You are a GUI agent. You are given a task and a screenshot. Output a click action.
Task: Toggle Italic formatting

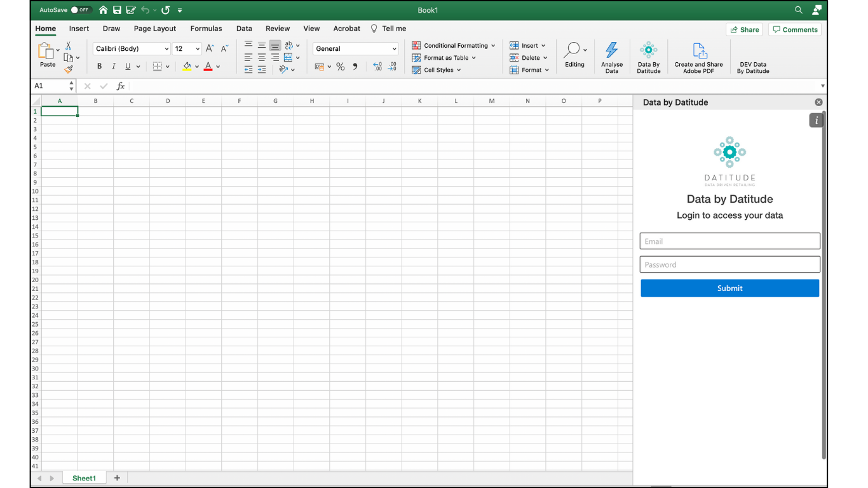pyautogui.click(x=114, y=66)
